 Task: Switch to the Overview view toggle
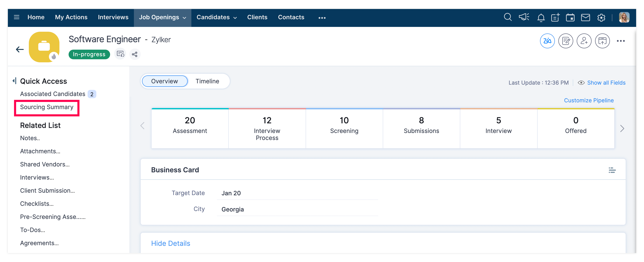(164, 81)
